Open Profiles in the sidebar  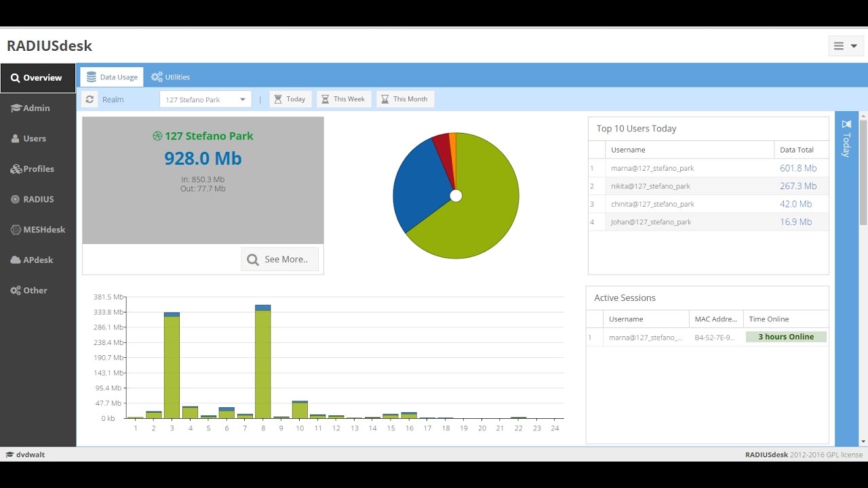pyautogui.click(x=38, y=169)
